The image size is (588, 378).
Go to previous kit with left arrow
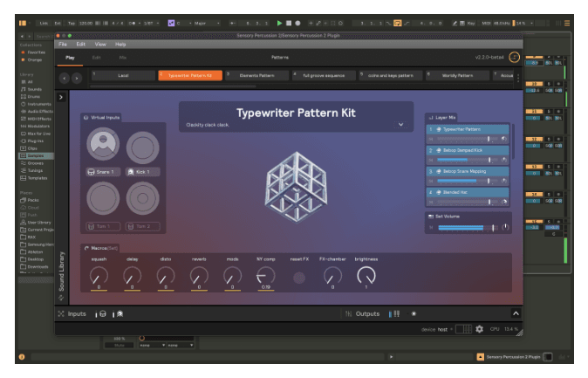click(x=65, y=78)
